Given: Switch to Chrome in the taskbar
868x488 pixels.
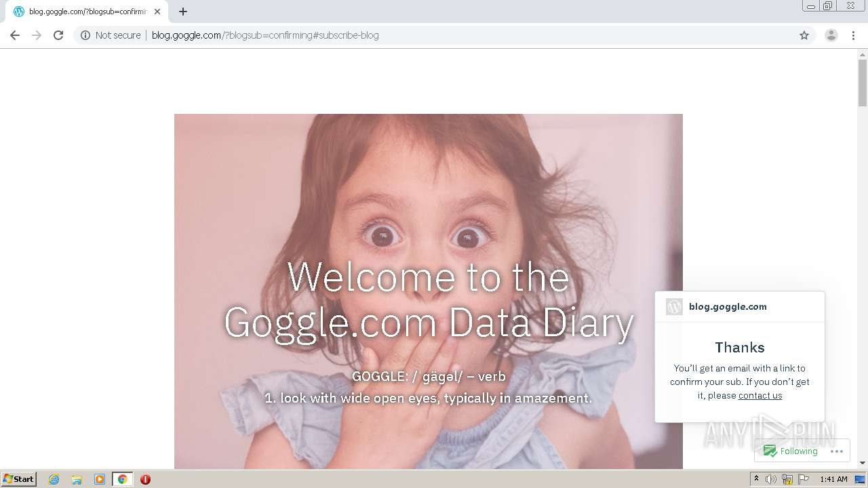Looking at the screenshot, I should pyautogui.click(x=123, y=479).
